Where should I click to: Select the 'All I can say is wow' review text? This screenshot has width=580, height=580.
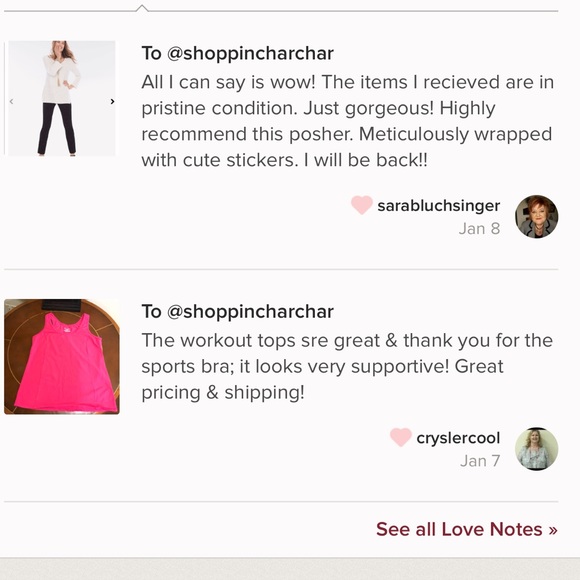348,121
